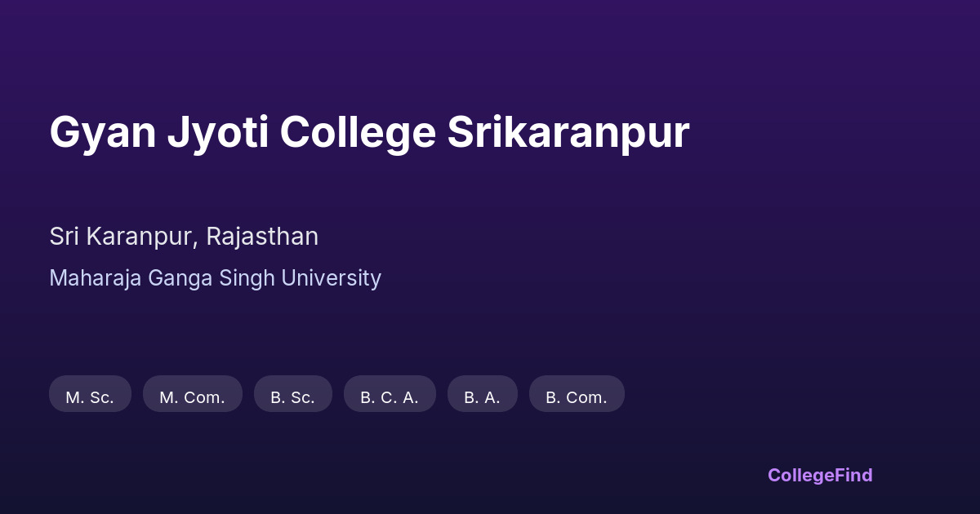The height and width of the screenshot is (514, 980).
Task: Click the word Rajasthan in the location
Action: click(x=262, y=237)
